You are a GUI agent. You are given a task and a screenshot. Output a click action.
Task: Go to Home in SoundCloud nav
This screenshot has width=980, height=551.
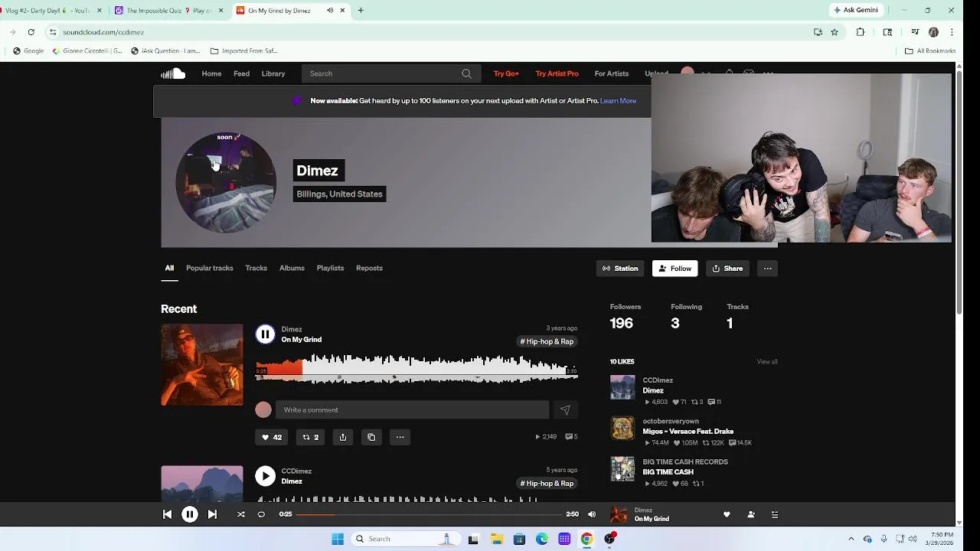[211, 73]
